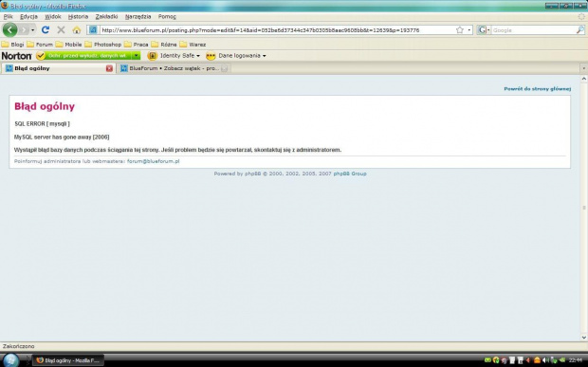Click the Stop loading X icon

61,30
